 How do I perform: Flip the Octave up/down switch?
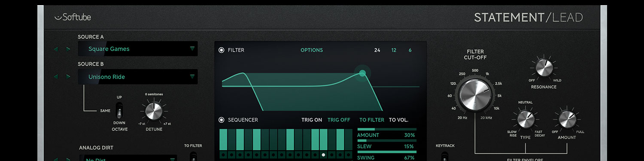120,110
